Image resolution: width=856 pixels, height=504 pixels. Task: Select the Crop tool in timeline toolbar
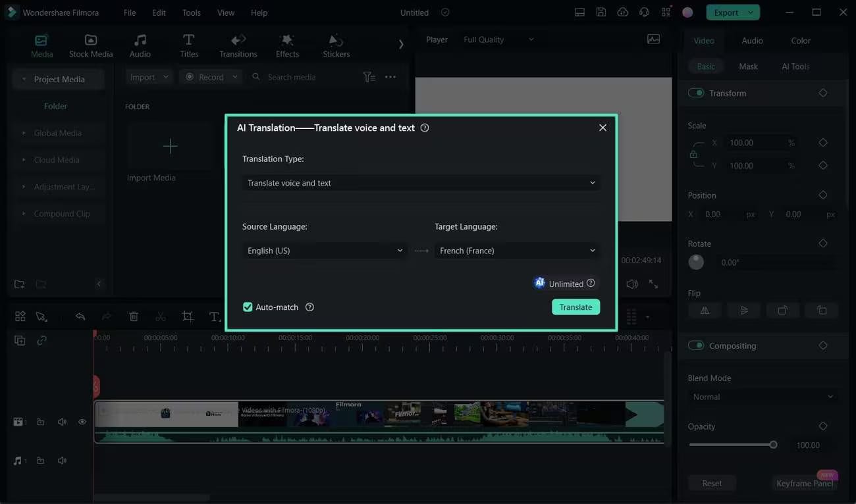pos(188,316)
